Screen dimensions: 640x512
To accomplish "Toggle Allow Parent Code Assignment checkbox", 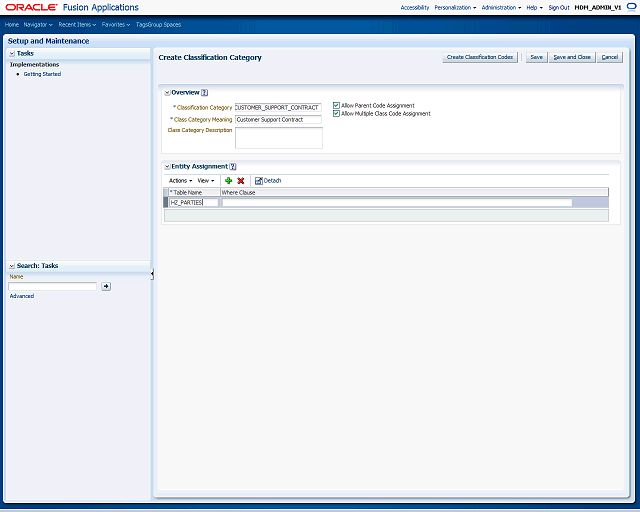I will point(336,105).
